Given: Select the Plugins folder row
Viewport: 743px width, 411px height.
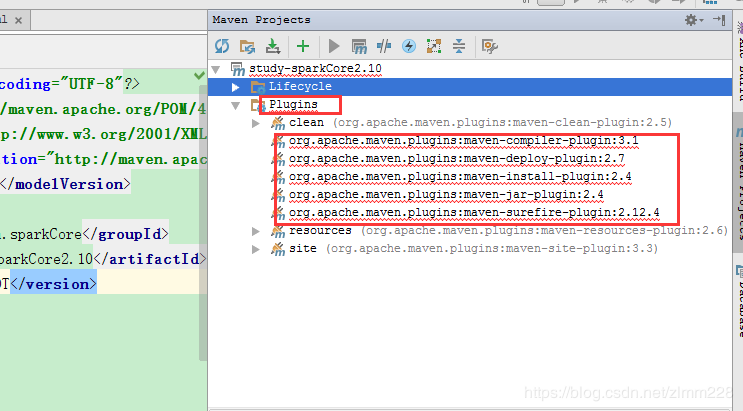Looking at the screenshot, I should click(x=470, y=104).
